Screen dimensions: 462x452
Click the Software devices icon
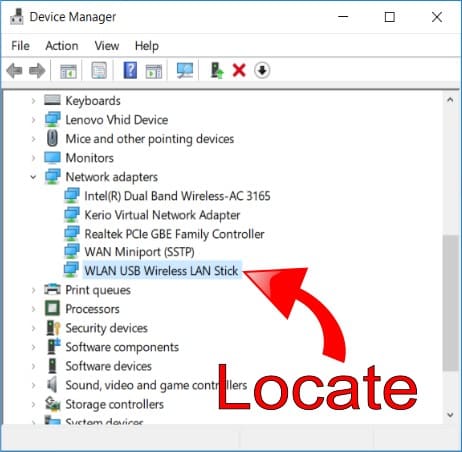click(x=52, y=366)
